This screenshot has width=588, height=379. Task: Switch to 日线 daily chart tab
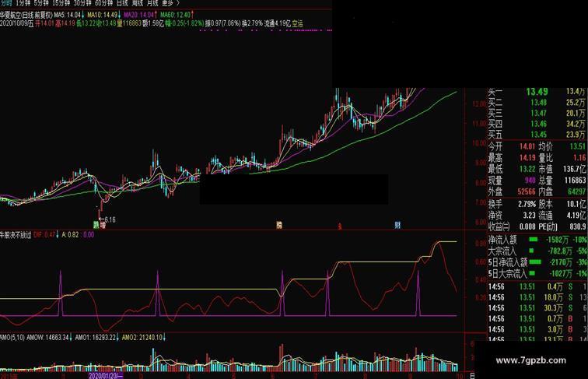point(122,3)
